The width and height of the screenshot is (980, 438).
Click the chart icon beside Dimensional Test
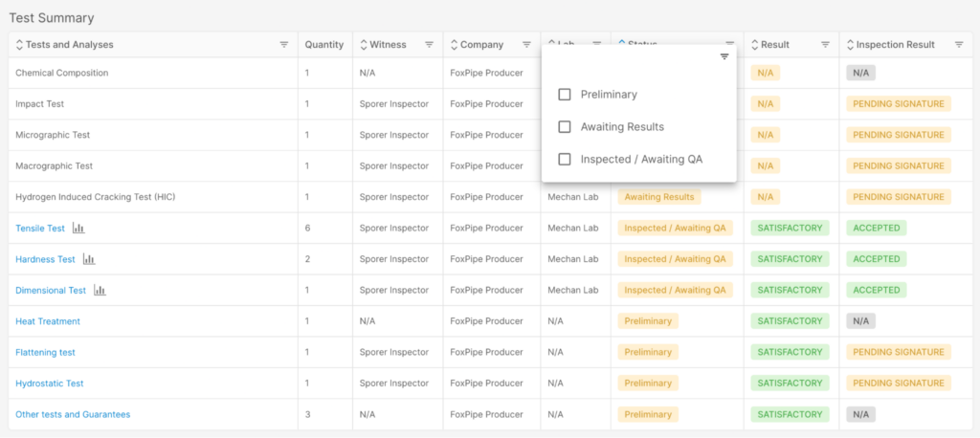100,290
